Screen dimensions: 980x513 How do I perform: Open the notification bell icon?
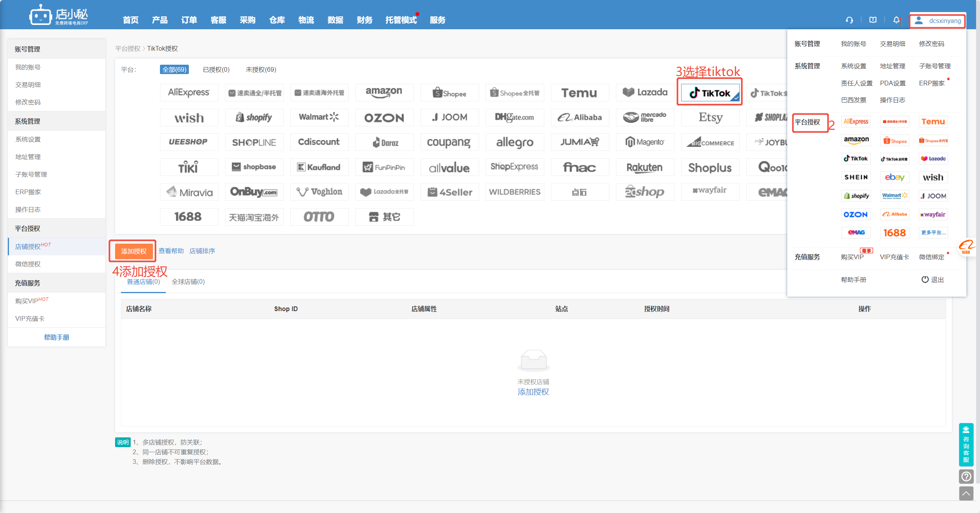point(897,20)
